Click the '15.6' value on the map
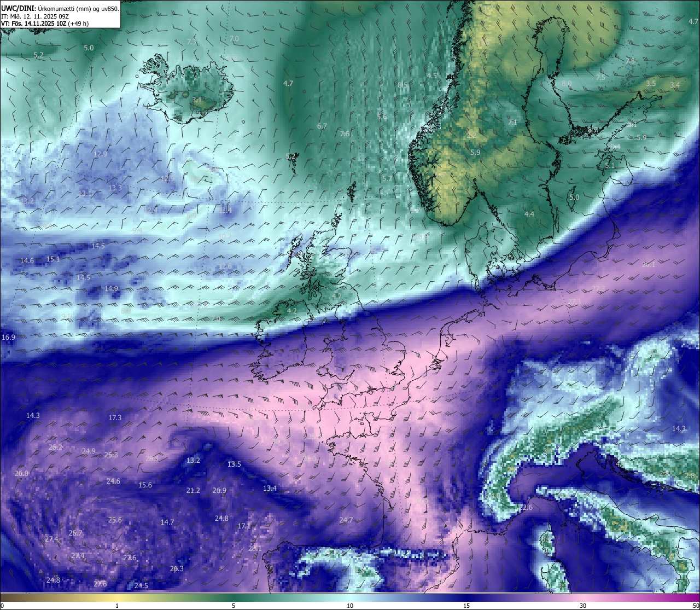This screenshot has height=610, width=700. click(145, 485)
